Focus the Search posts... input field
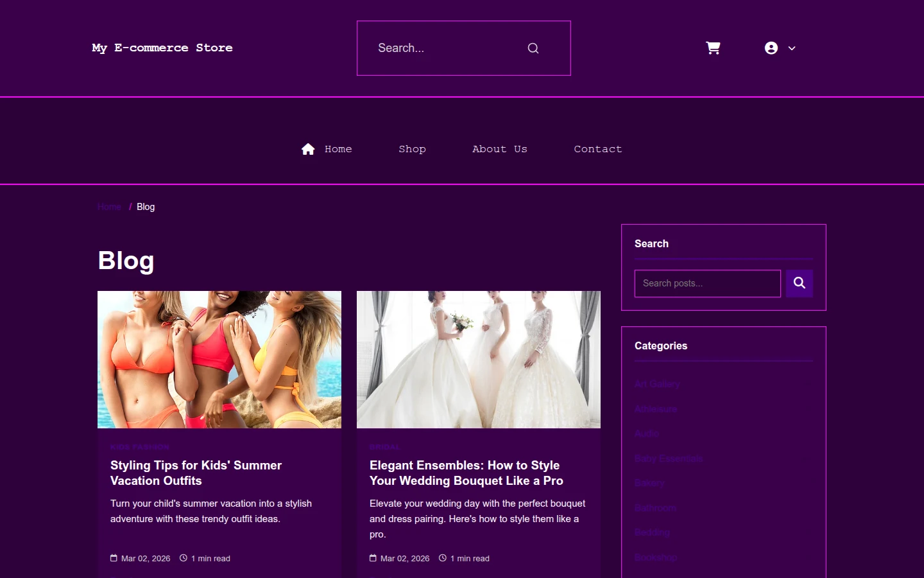Image resolution: width=924 pixels, height=578 pixels. point(708,283)
